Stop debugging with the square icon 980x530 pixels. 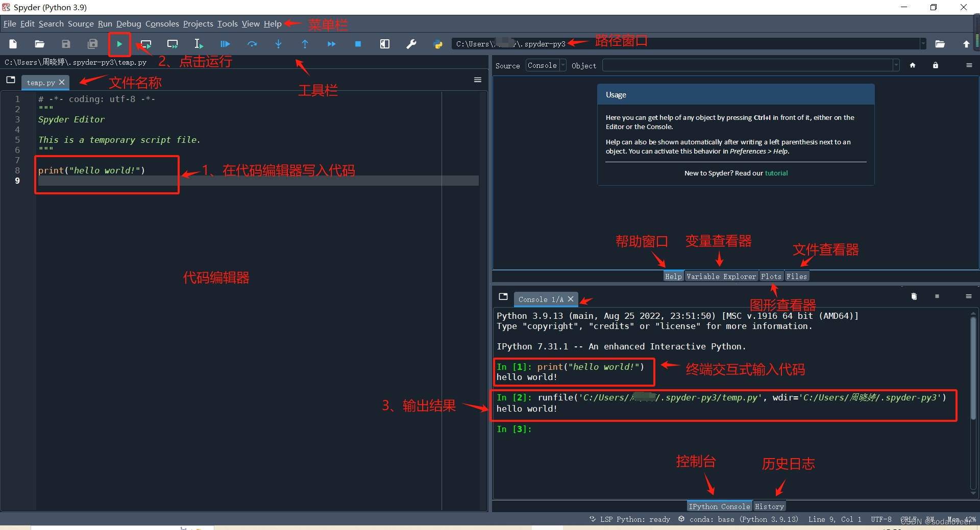(x=358, y=44)
